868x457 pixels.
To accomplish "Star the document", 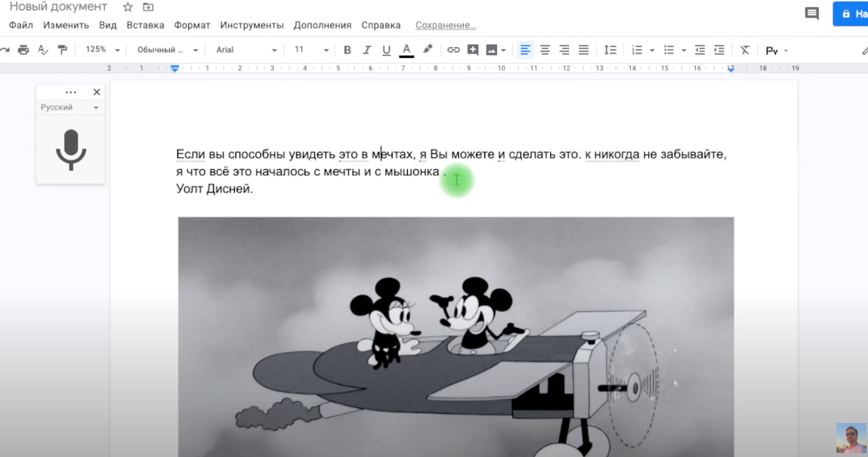I will coord(128,8).
